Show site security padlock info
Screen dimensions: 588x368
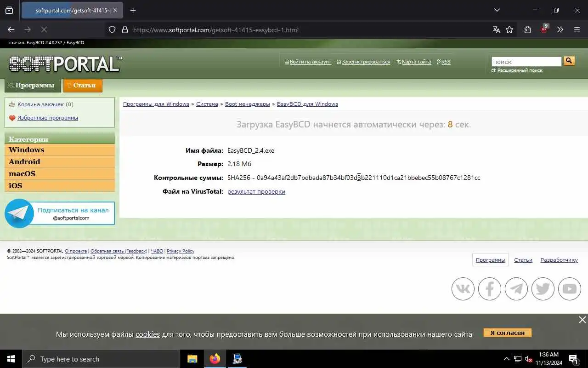[124, 29]
